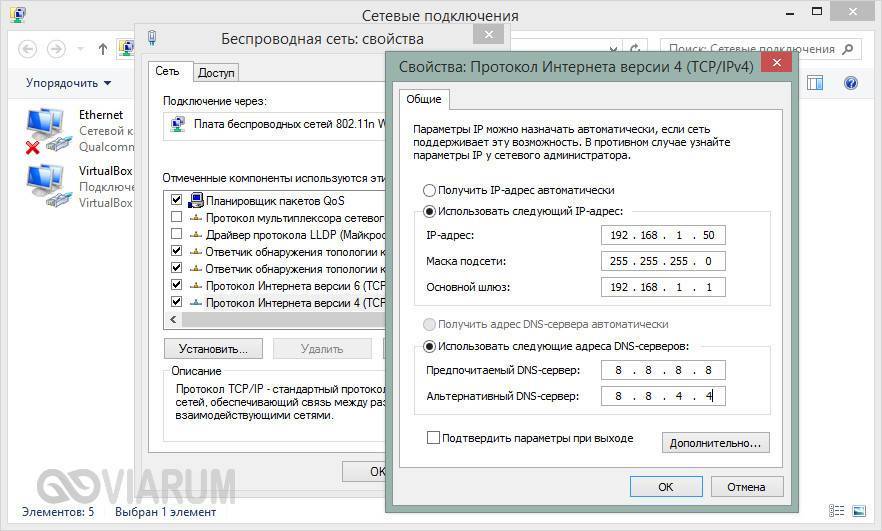Click OK in wireless network properties window
The height and width of the screenshot is (531, 882).
pyautogui.click(x=364, y=471)
